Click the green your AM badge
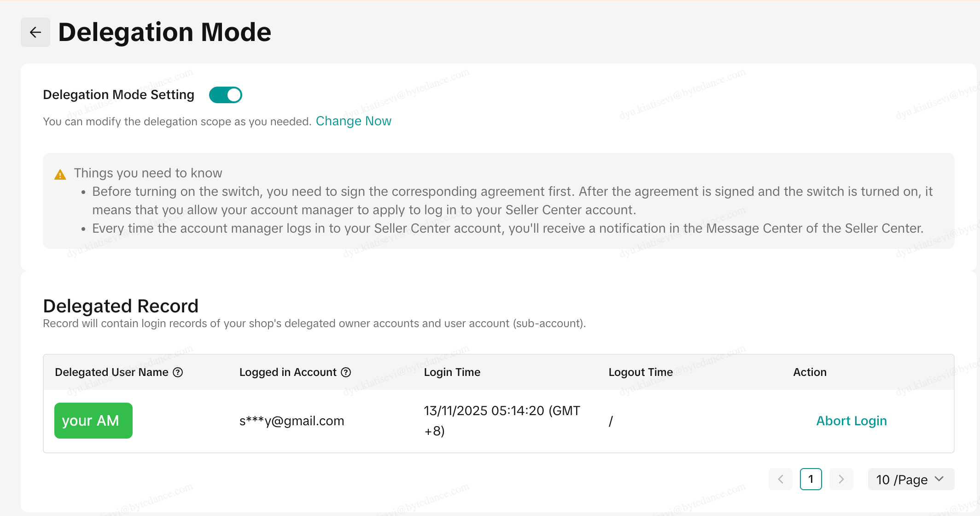The width and height of the screenshot is (980, 516). point(93,421)
